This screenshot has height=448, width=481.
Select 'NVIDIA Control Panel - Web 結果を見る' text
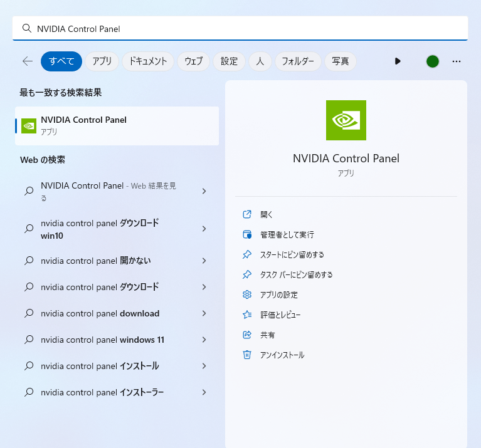point(108,192)
